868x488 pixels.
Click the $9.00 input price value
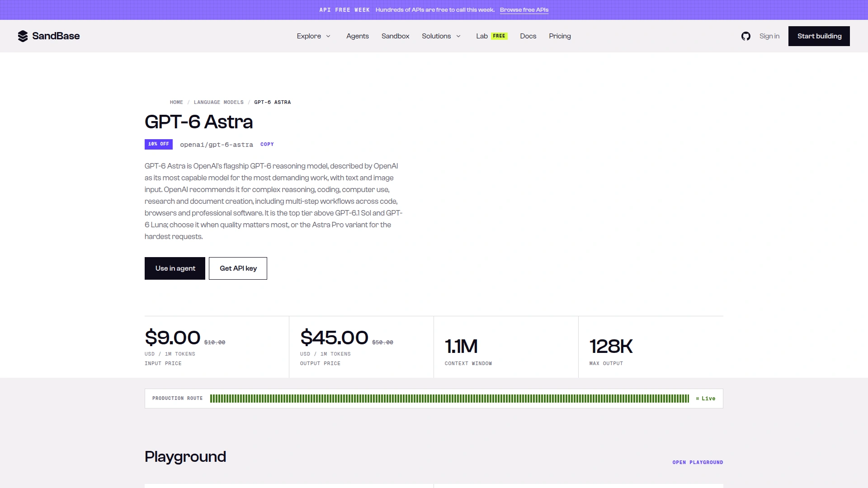pyautogui.click(x=172, y=338)
